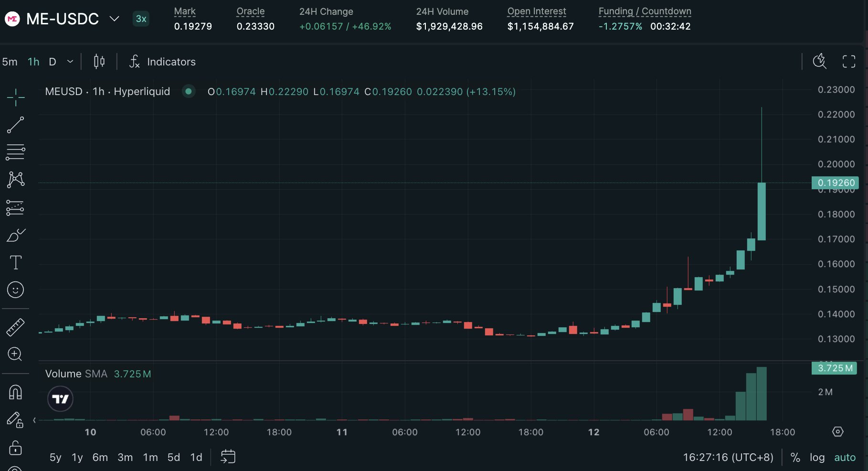868x471 pixels.
Task: Select the crosshair cursor tool
Action: click(x=15, y=97)
